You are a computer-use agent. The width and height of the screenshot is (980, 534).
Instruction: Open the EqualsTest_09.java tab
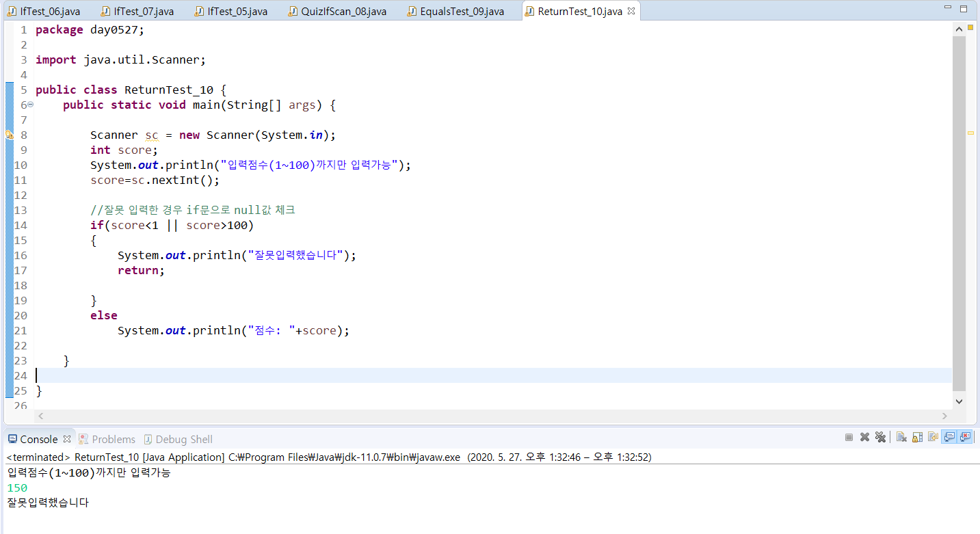(455, 11)
